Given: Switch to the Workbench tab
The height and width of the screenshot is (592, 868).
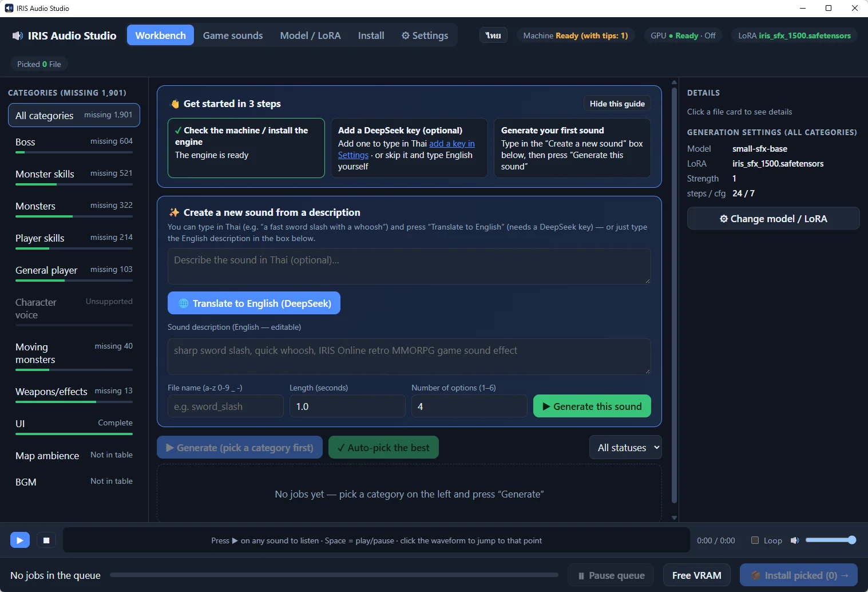Looking at the screenshot, I should click(x=160, y=35).
